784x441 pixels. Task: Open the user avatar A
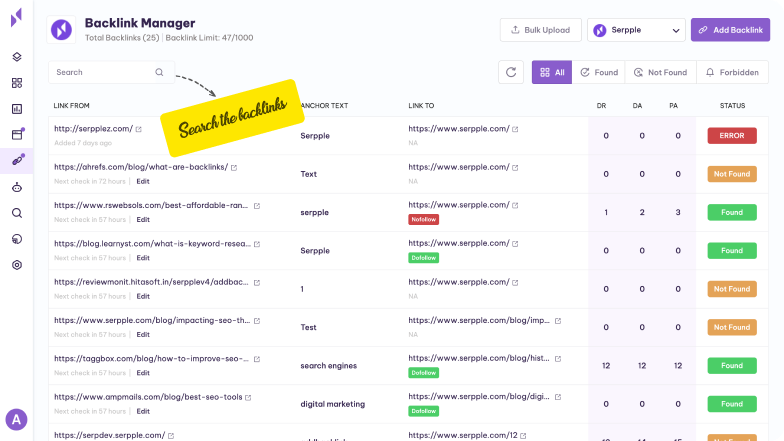coord(16,420)
